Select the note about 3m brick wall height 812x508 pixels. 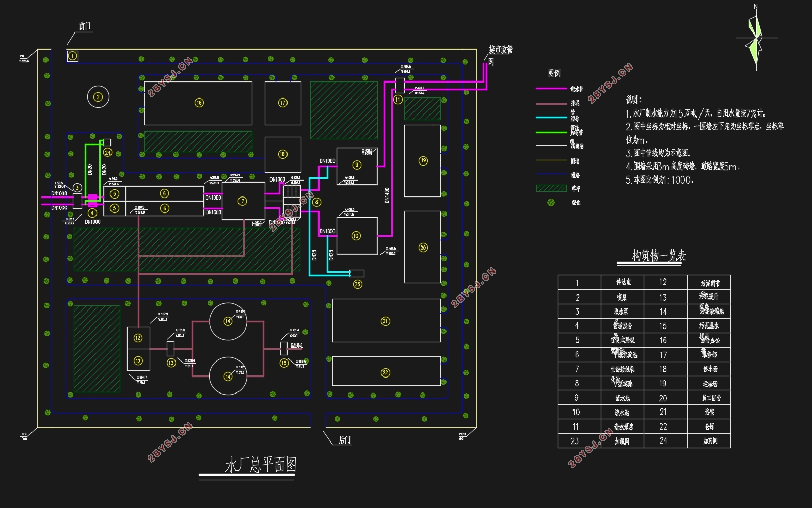point(683,167)
